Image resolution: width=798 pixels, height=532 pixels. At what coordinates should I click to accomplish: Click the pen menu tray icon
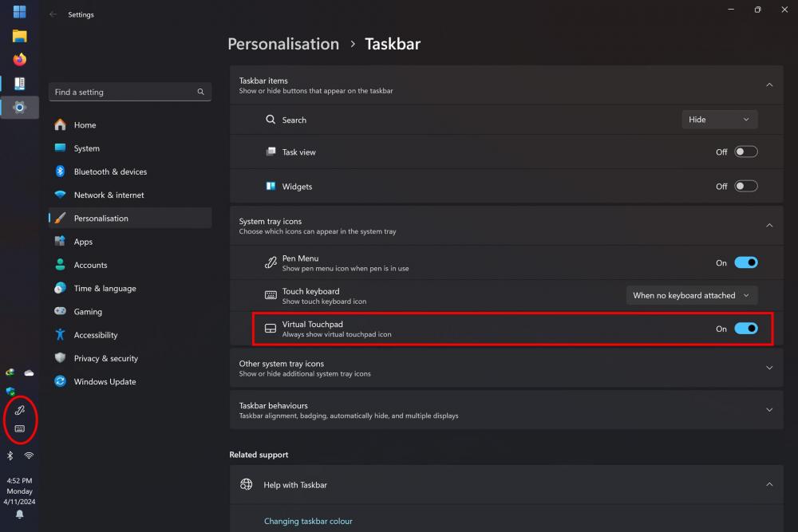[20, 410]
